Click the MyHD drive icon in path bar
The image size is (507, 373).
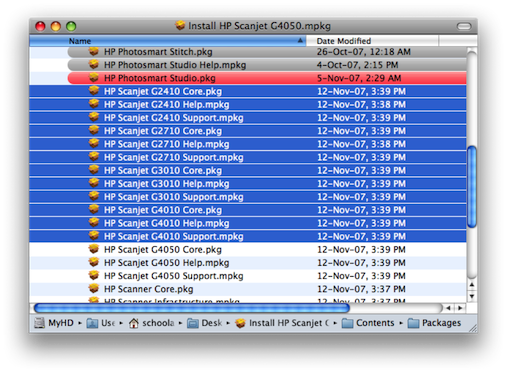tap(39, 323)
